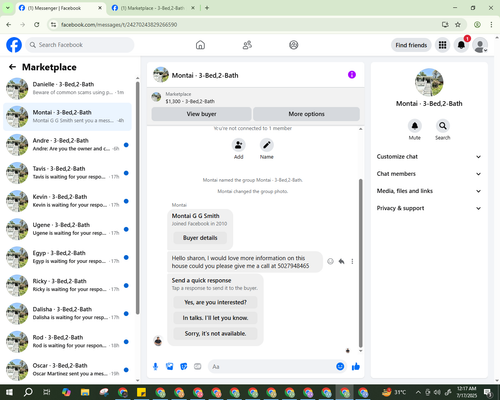500x400 pixels.
Task: React to Montai's message with emoji icon
Action: tap(330, 261)
